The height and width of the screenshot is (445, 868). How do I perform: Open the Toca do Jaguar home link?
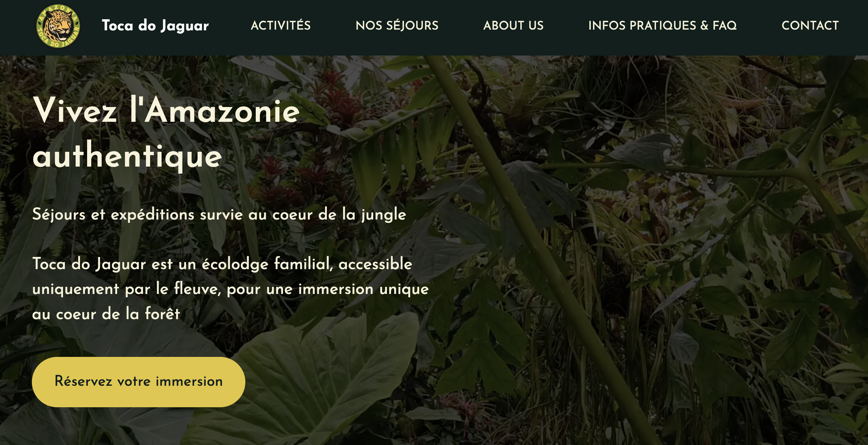[155, 26]
